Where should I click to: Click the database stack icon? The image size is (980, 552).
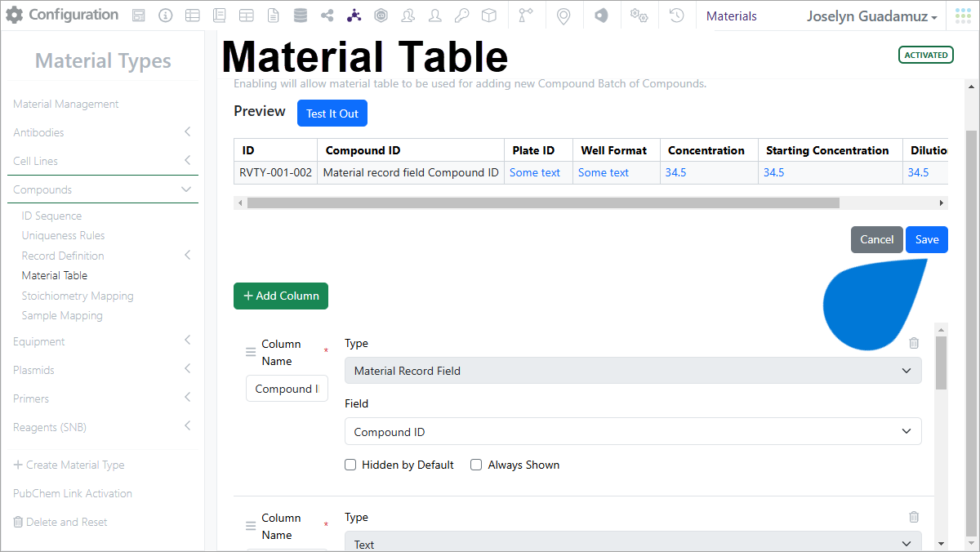(x=301, y=16)
